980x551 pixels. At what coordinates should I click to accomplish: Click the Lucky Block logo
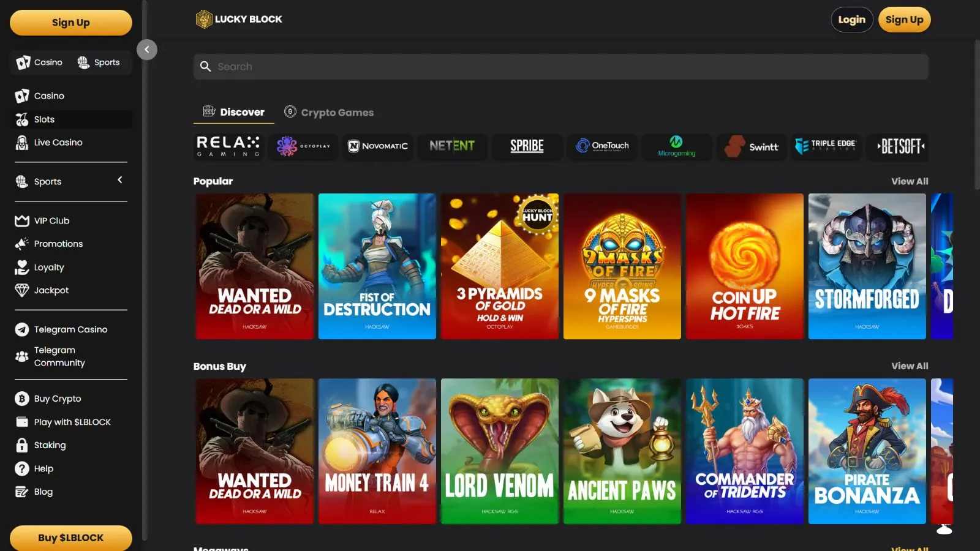click(x=239, y=20)
